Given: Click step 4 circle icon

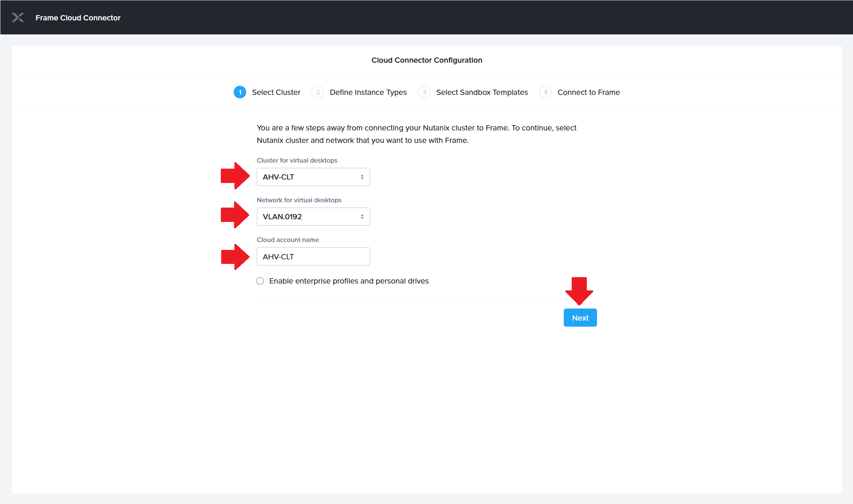Looking at the screenshot, I should [x=545, y=92].
